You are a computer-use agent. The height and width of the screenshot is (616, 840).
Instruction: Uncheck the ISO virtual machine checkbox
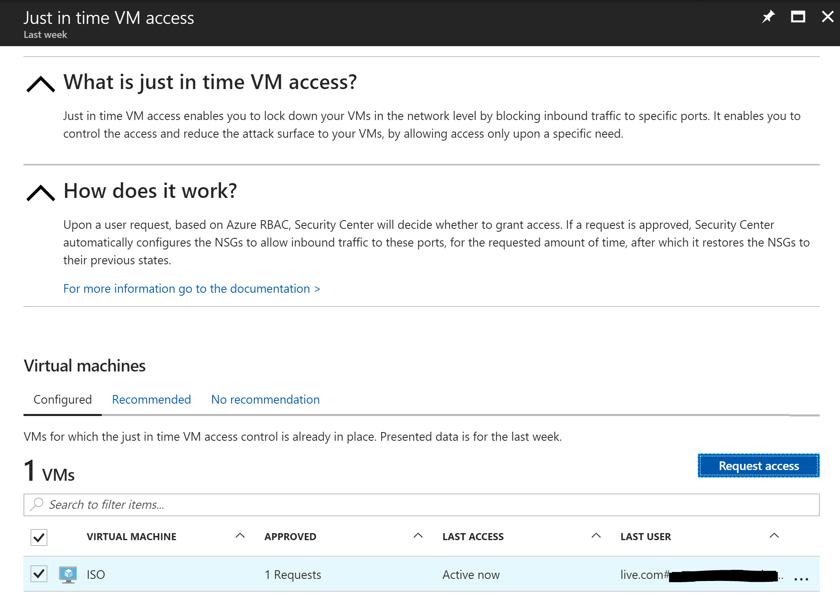tap(39, 574)
